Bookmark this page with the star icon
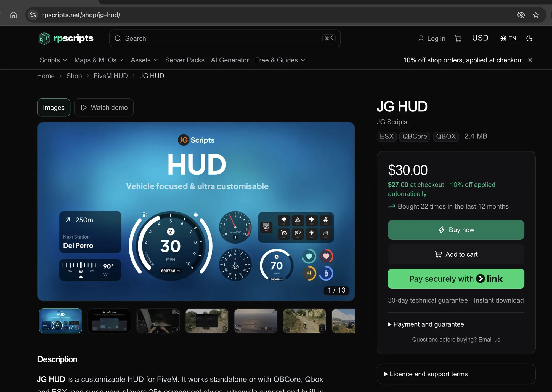The image size is (552, 392). click(536, 15)
